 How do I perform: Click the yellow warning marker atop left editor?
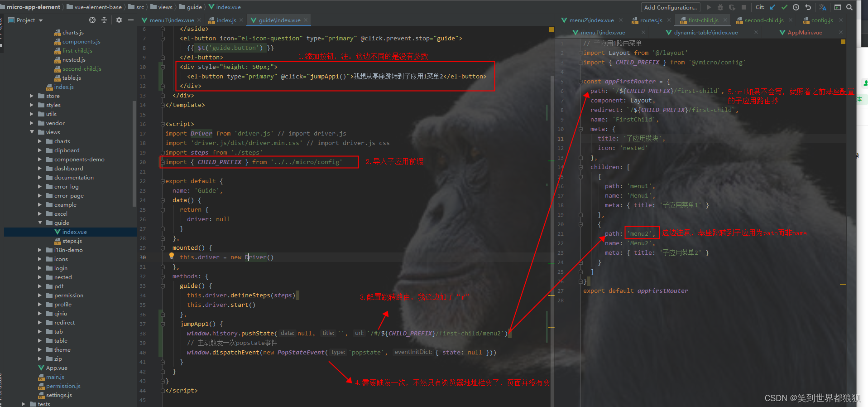551,29
